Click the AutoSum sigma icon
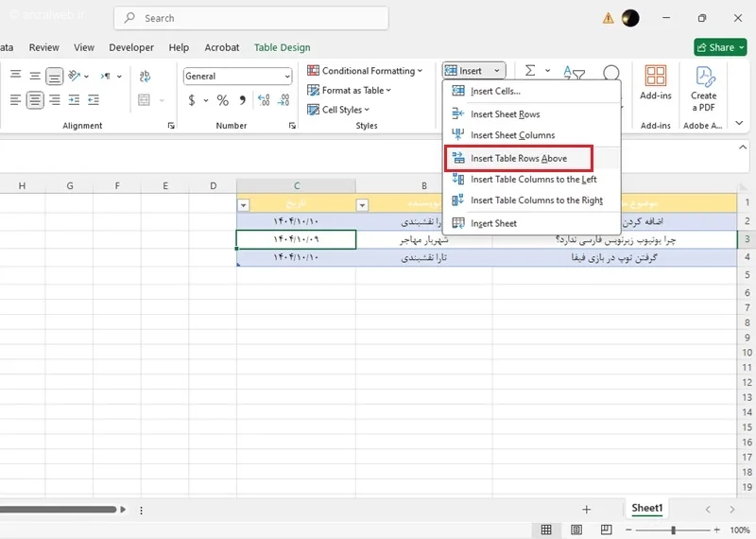Image resolution: width=756 pixels, height=539 pixels. pos(530,71)
